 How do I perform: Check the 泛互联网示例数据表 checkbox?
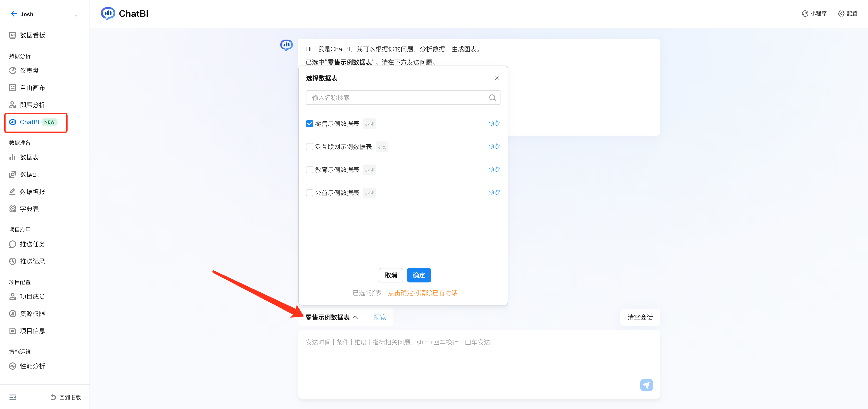coord(309,147)
